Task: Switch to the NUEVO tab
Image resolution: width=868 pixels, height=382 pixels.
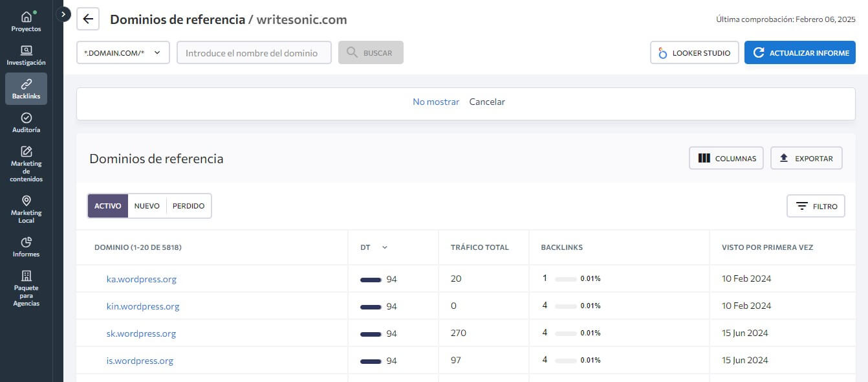Action: (x=147, y=206)
